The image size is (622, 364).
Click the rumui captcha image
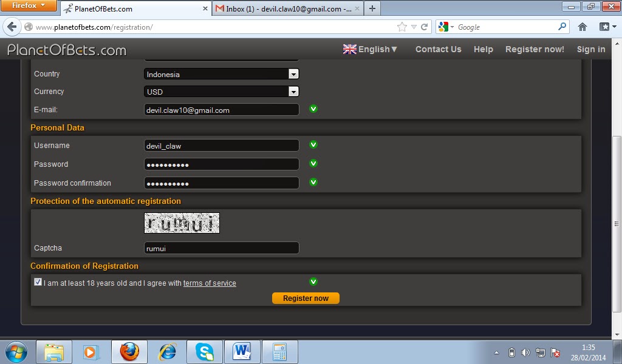182,223
